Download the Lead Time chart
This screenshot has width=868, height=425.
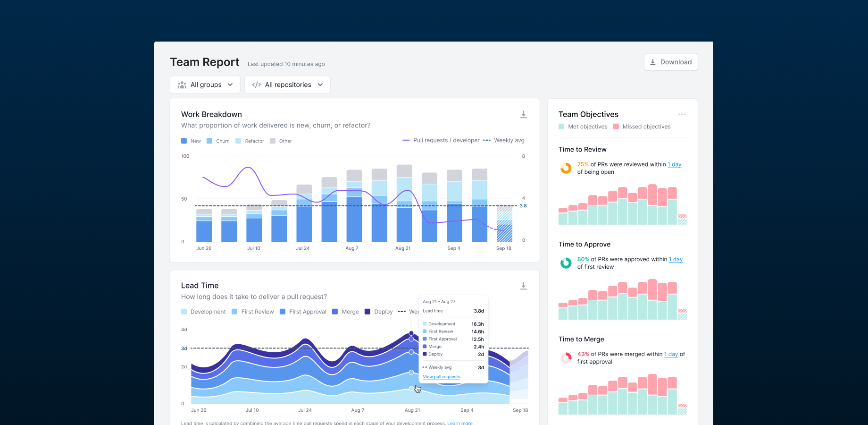[523, 286]
